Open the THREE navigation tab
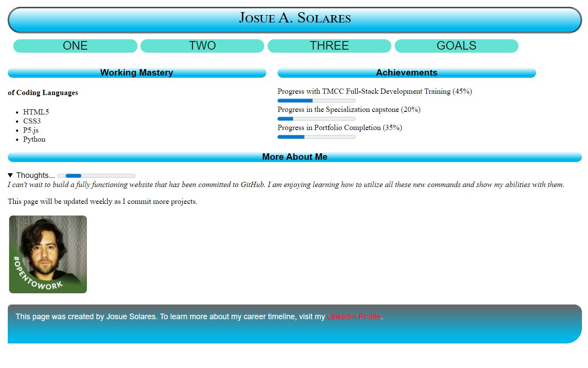The image size is (588, 368). [x=329, y=46]
